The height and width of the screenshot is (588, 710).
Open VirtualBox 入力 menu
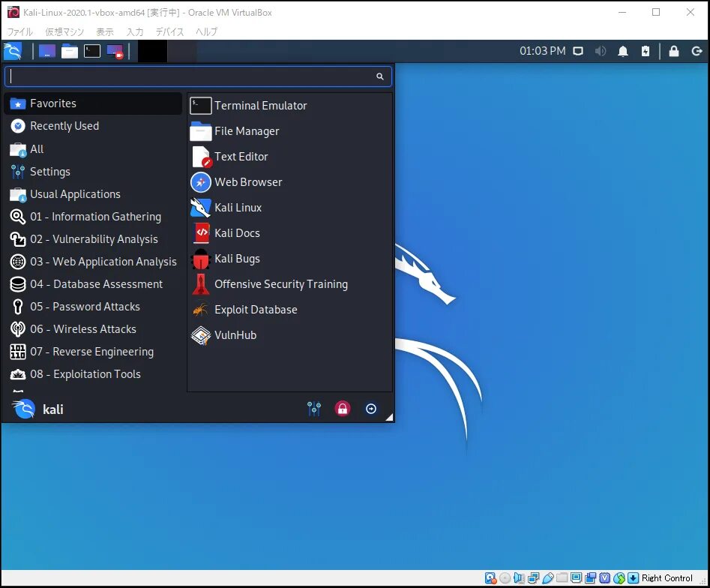tap(134, 31)
